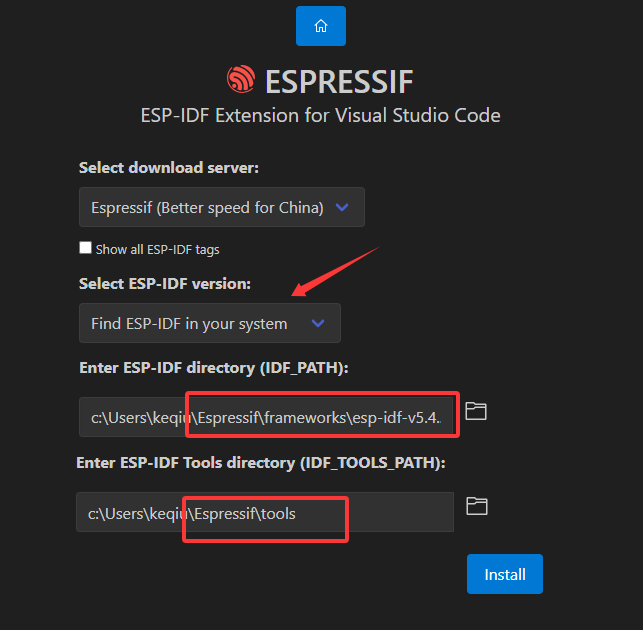Click the 'Select download server:' label
Screen dimensions: 643x630
click(x=168, y=168)
